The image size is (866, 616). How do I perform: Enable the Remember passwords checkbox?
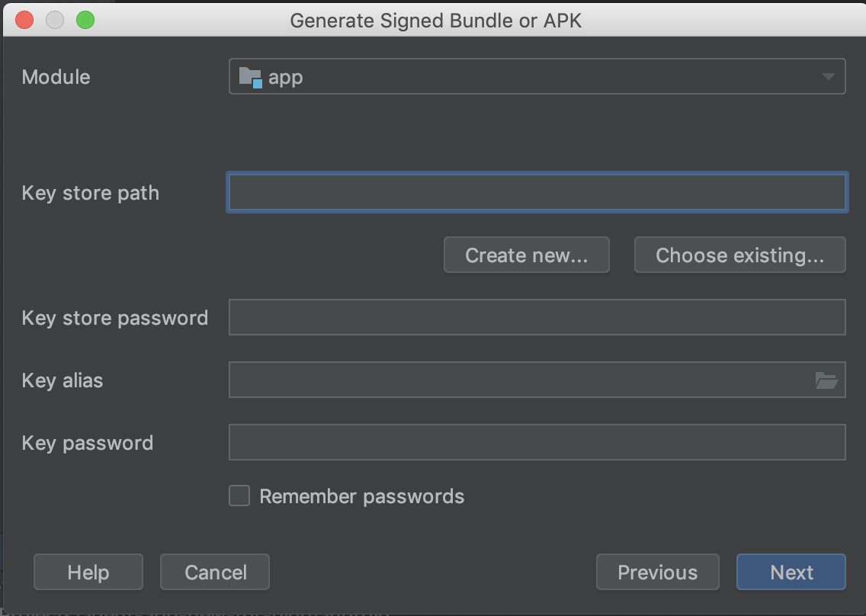239,496
